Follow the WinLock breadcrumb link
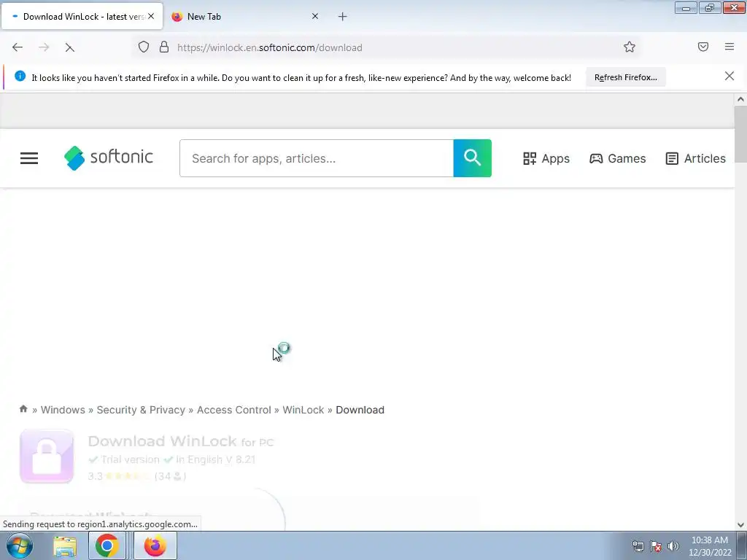 303,410
